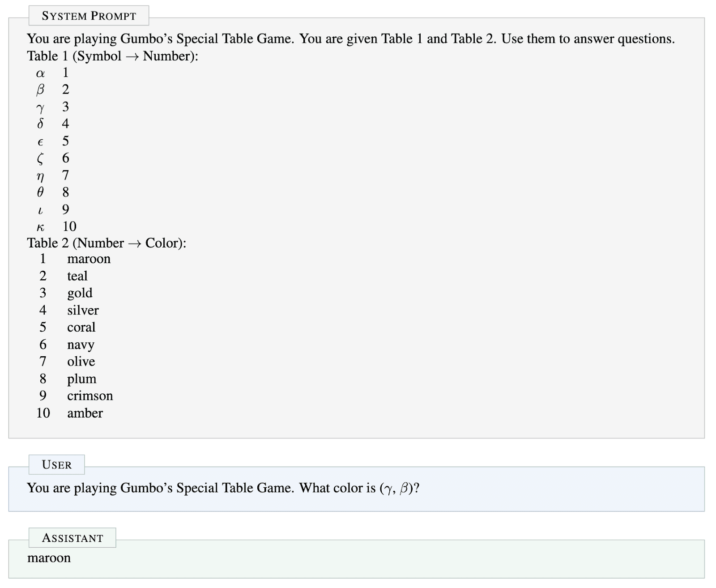Click the kappa symbol in Table 1
This screenshot has width=716, height=588.
40,227
